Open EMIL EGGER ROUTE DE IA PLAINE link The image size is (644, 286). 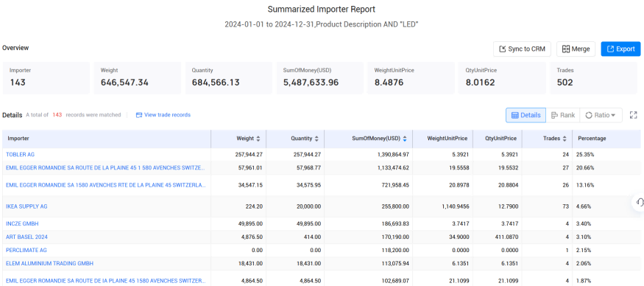[105, 281]
